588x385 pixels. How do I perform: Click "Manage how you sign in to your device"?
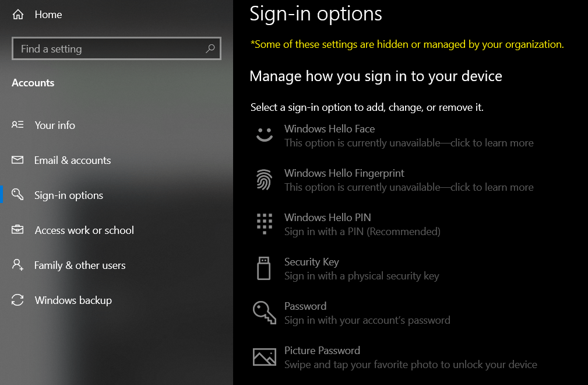point(376,76)
